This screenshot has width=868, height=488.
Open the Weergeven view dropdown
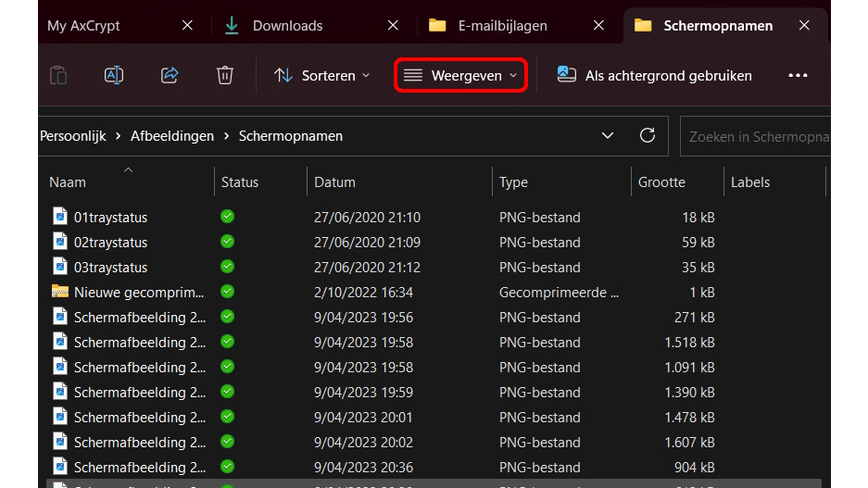click(461, 76)
